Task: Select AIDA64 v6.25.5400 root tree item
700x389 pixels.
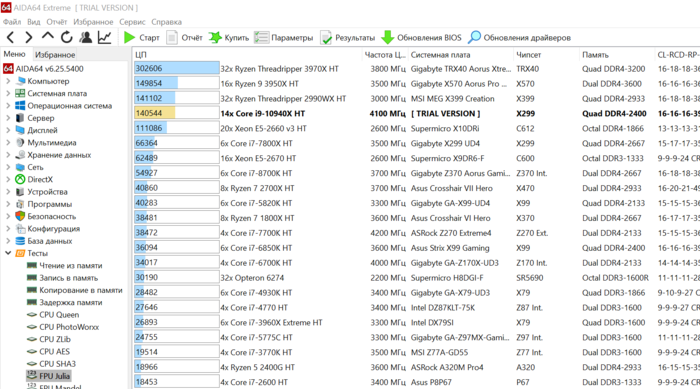Action: point(43,69)
